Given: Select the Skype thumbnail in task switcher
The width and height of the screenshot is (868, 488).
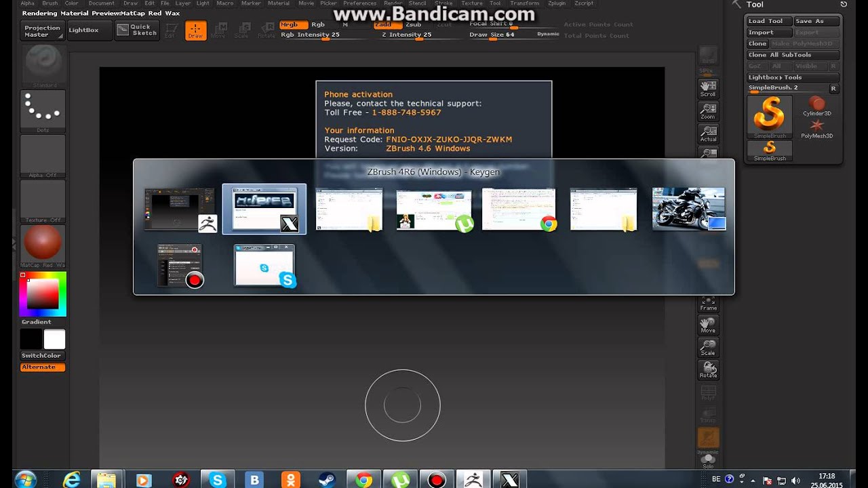Looking at the screenshot, I should point(264,266).
